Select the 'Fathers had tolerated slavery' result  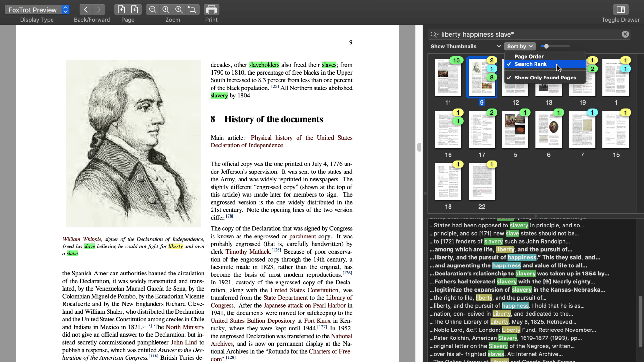[512, 282]
